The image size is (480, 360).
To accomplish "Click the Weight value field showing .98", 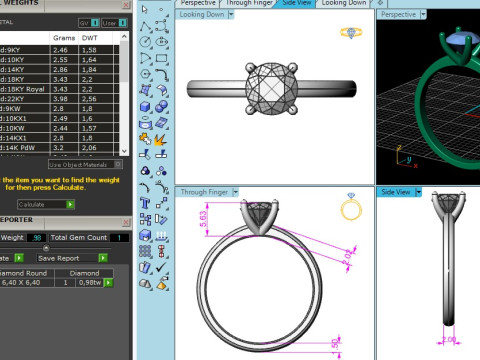I will 37,238.
